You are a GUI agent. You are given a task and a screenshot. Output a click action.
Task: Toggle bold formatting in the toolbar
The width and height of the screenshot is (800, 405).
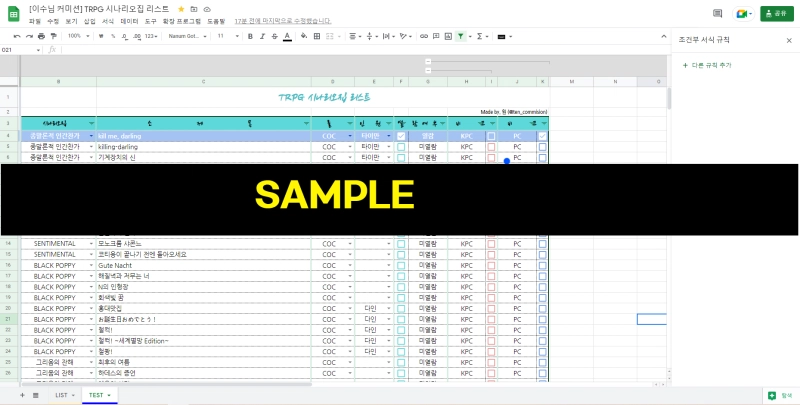(x=250, y=36)
